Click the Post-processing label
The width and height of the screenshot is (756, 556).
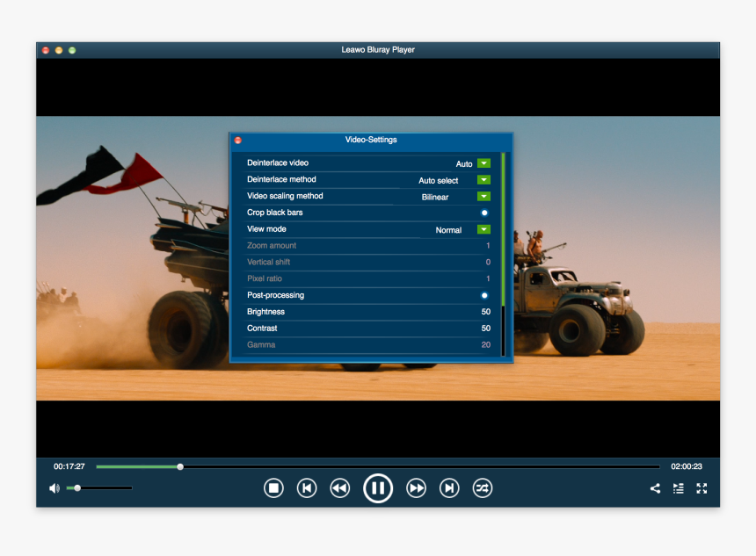tap(275, 295)
